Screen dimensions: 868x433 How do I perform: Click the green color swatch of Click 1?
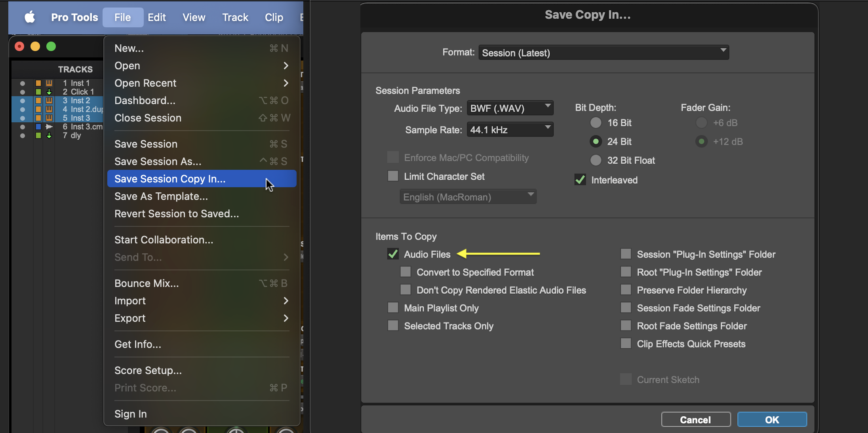click(38, 92)
